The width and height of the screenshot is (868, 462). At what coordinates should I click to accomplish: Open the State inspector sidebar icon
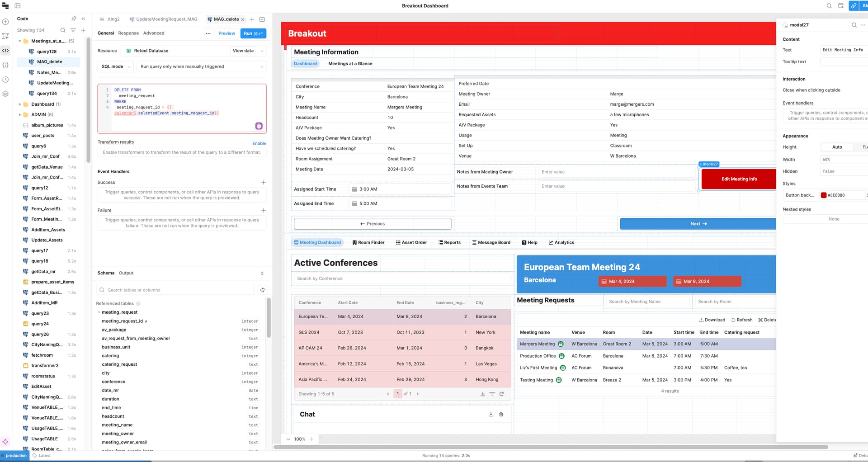(x=5, y=65)
